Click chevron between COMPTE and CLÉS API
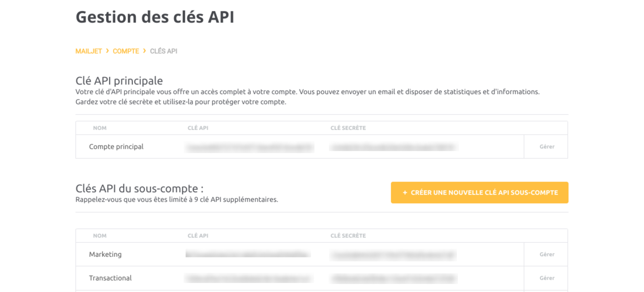This screenshot has width=644, height=292. coord(144,51)
